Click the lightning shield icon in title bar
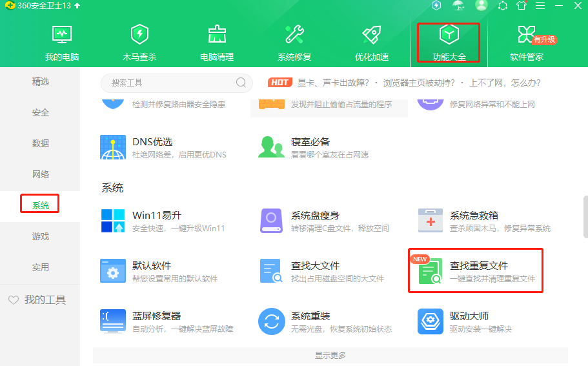588x366 pixels. point(436,6)
